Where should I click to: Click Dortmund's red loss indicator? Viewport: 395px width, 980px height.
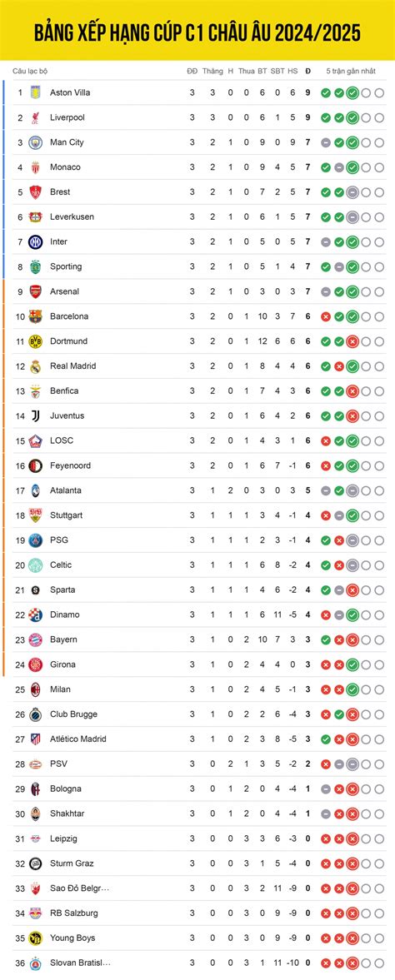[x=352, y=341]
